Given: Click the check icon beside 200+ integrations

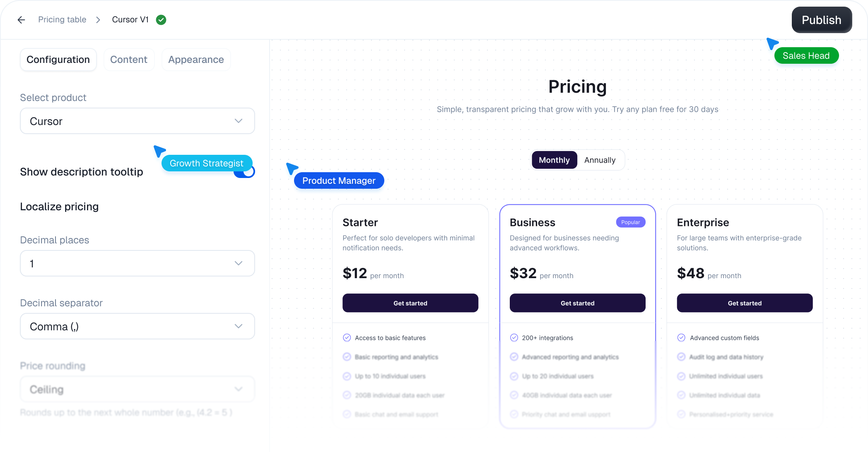Looking at the screenshot, I should click(514, 337).
